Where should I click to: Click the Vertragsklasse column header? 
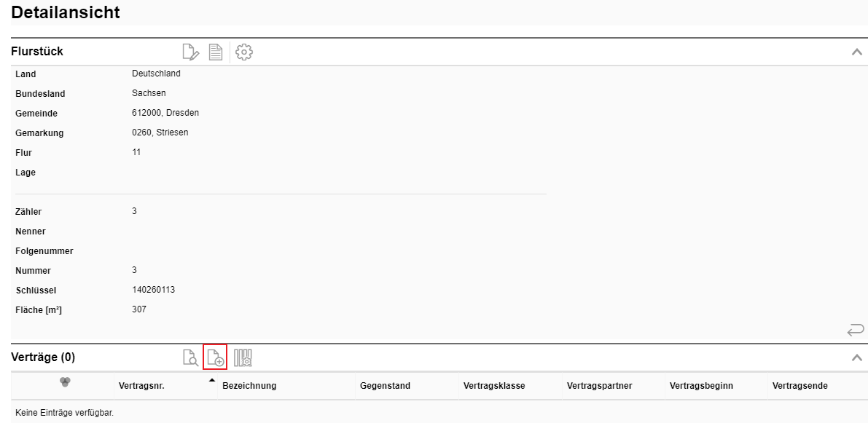point(494,386)
